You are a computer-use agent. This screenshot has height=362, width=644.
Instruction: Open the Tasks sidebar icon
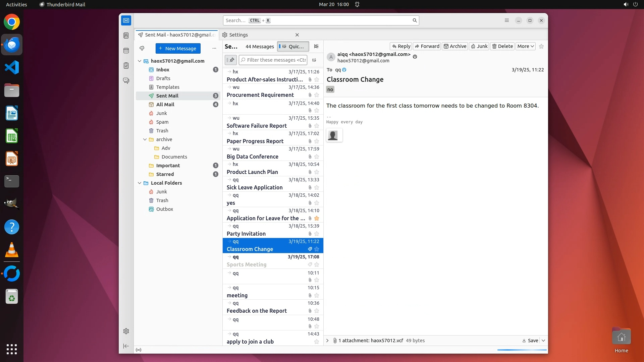(x=126, y=66)
